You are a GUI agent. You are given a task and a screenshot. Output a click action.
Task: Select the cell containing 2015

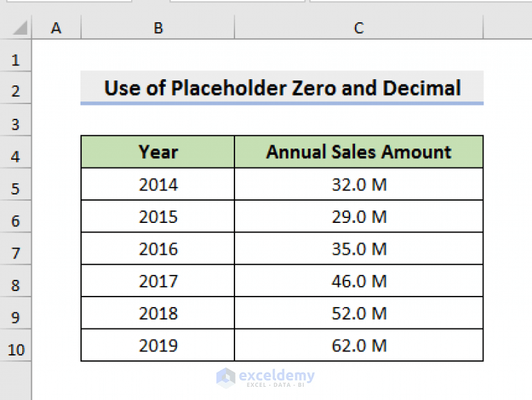pos(157,217)
